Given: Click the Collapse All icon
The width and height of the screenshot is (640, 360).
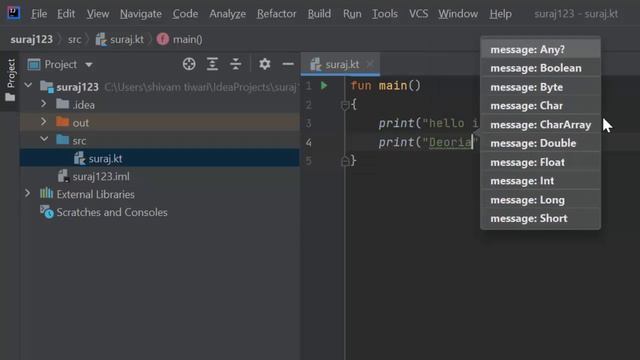Looking at the screenshot, I should 236,64.
